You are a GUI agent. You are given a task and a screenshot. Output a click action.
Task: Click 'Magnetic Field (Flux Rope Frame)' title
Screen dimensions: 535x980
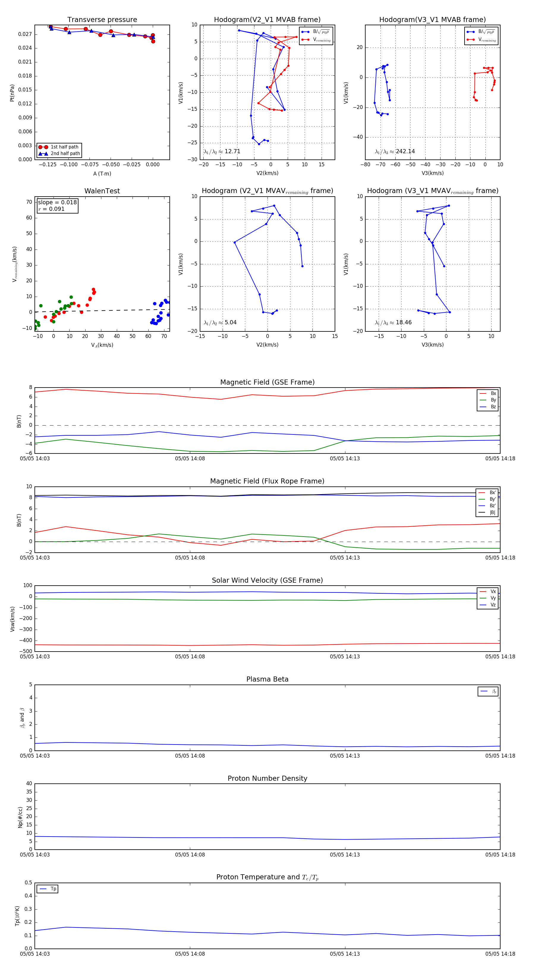pyautogui.click(x=267, y=481)
